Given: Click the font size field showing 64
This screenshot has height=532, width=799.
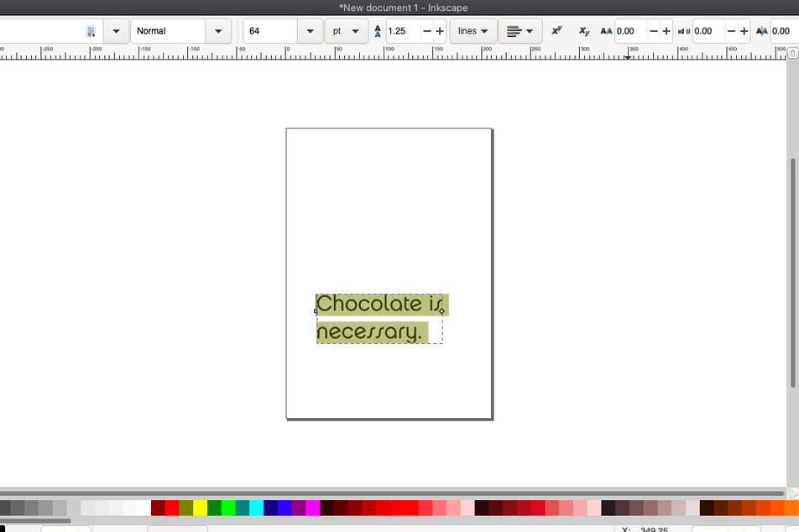Looking at the screenshot, I should tap(270, 31).
